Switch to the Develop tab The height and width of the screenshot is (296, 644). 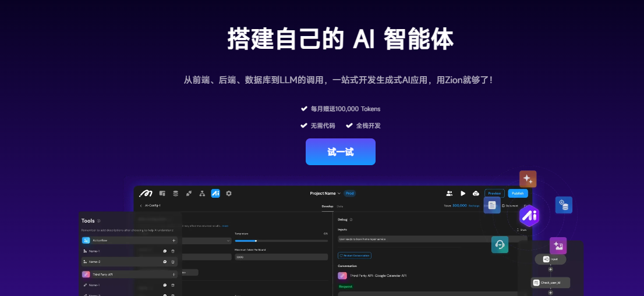point(327,206)
